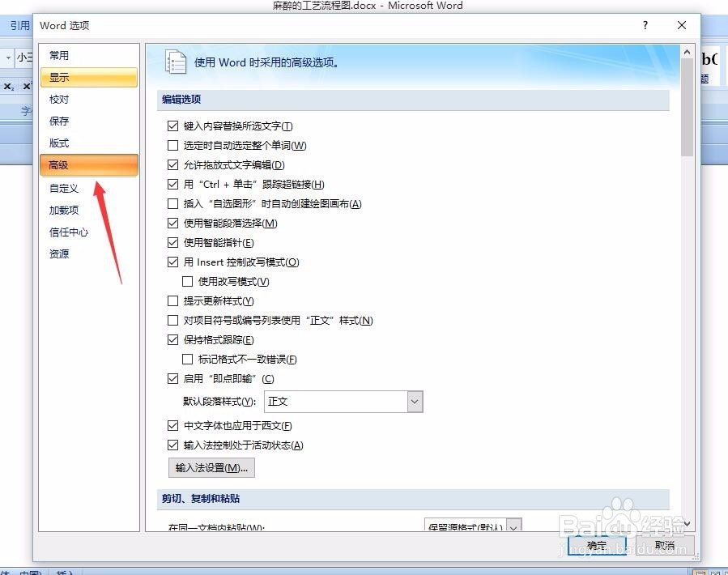Disable 允许拖放式文字编辑
This screenshot has width=728, height=575.
pyautogui.click(x=172, y=164)
